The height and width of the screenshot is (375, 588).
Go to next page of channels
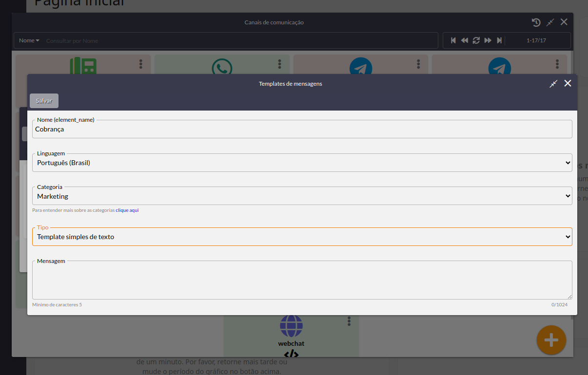(x=488, y=40)
